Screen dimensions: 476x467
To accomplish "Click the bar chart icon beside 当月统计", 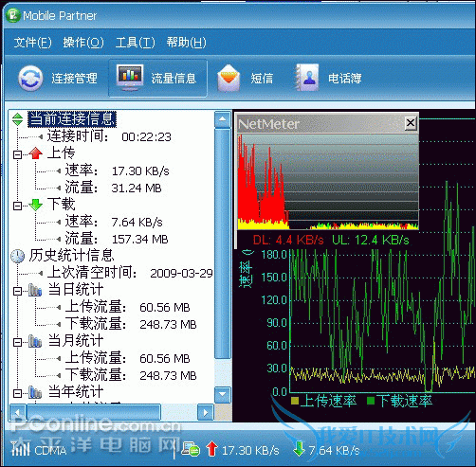I will click(35, 341).
